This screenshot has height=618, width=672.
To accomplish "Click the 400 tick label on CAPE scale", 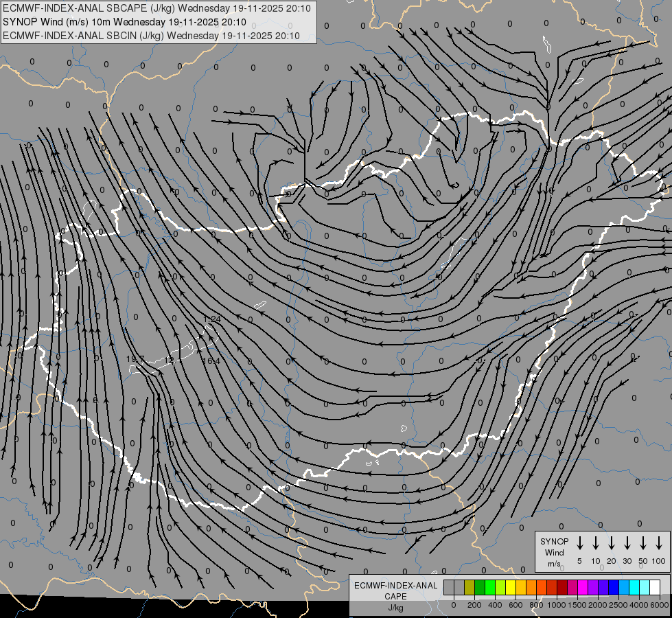I will point(495,605).
